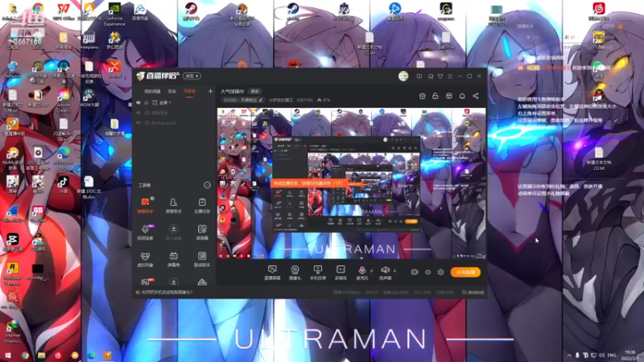Screen dimensions: 644x362
Task: Show the hidden source above Background
Action: [138, 113]
